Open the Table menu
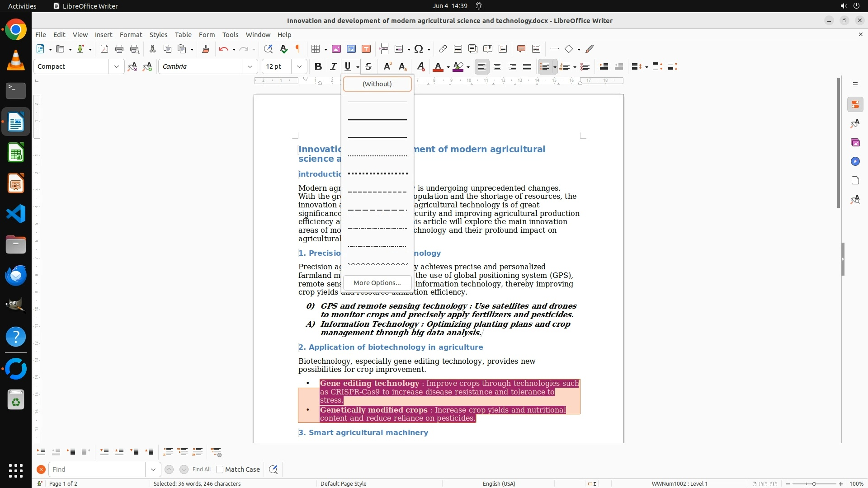 coord(183,35)
